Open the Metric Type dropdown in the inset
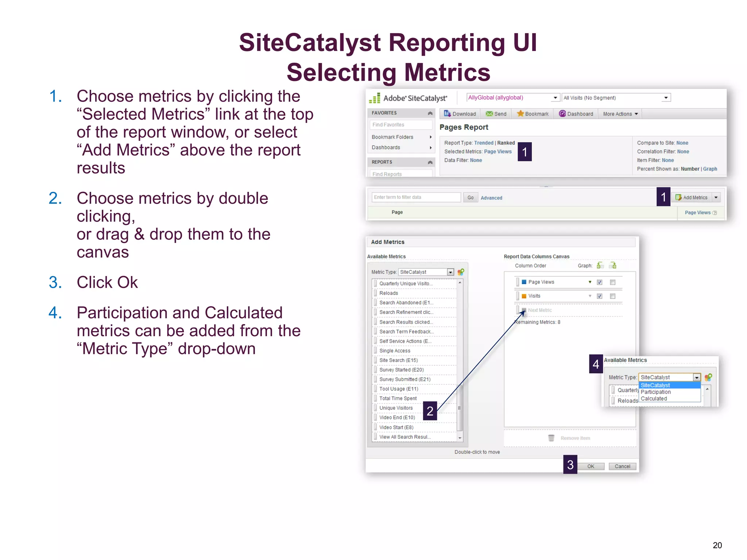The image size is (747, 560). (x=670, y=377)
